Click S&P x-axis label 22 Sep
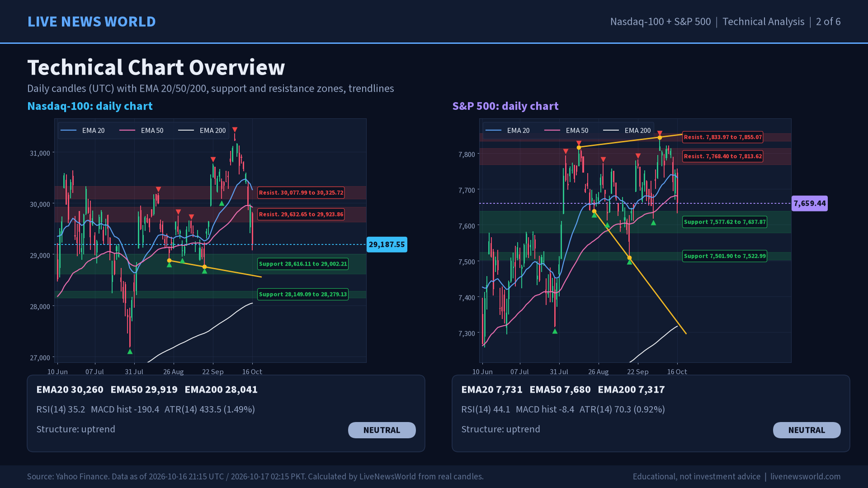This screenshot has height=488, width=868. tap(638, 372)
